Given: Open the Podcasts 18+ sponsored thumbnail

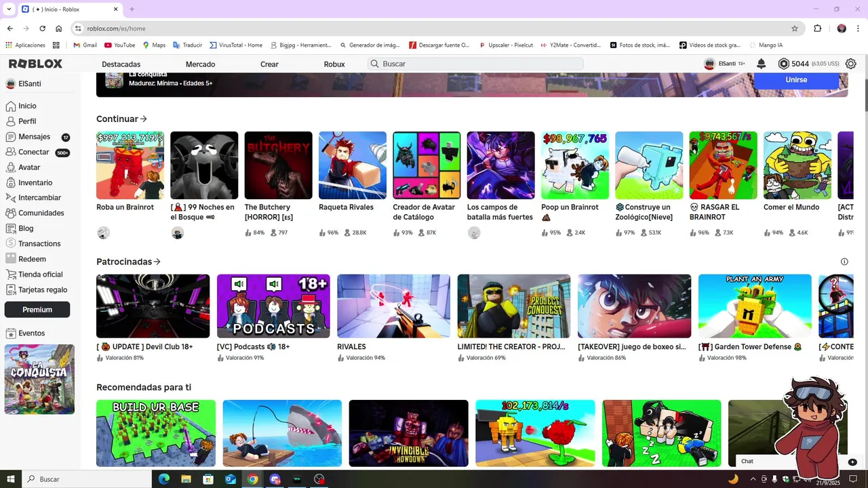Looking at the screenshot, I should tap(273, 306).
